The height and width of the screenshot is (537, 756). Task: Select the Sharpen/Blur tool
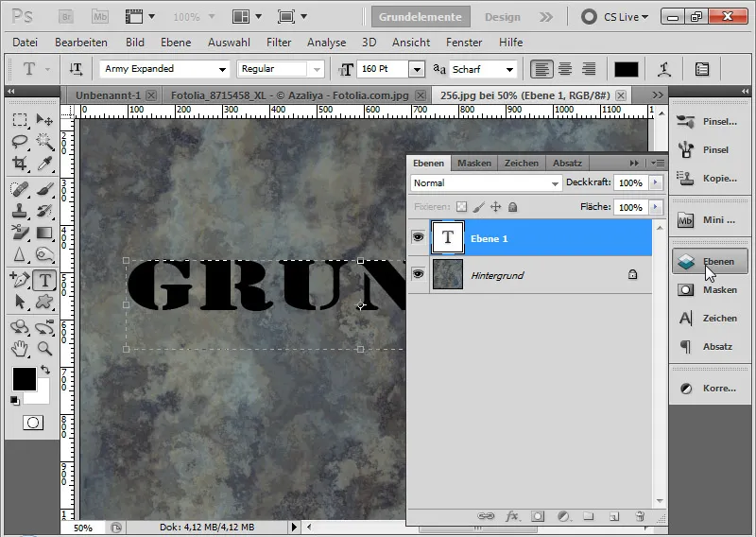(20, 254)
